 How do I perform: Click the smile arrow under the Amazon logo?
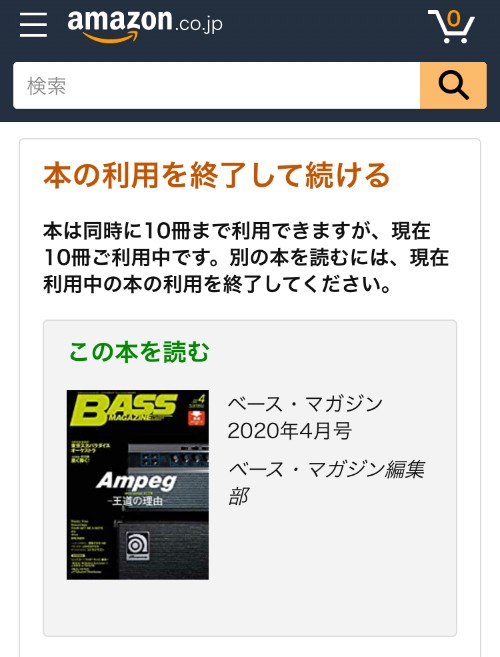pyautogui.click(x=111, y=38)
